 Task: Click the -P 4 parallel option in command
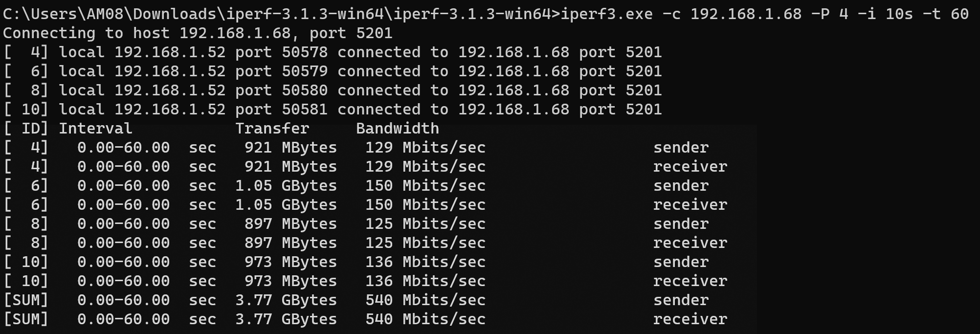point(829,14)
